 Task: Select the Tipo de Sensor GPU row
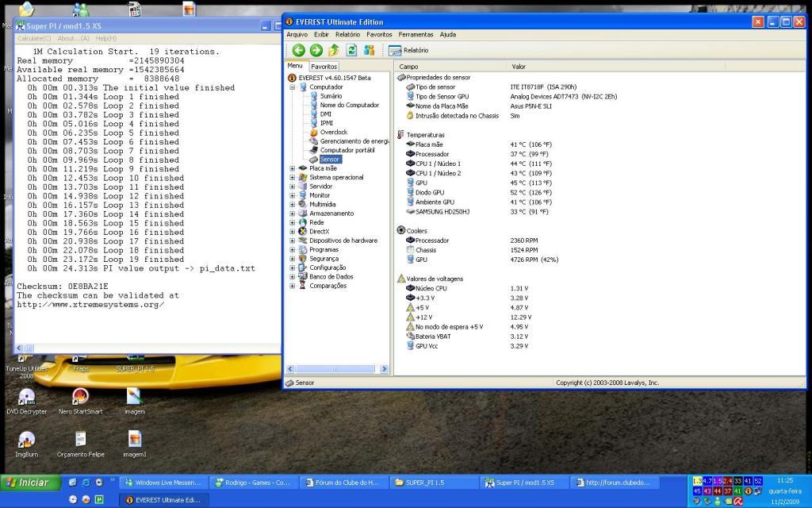511,96
